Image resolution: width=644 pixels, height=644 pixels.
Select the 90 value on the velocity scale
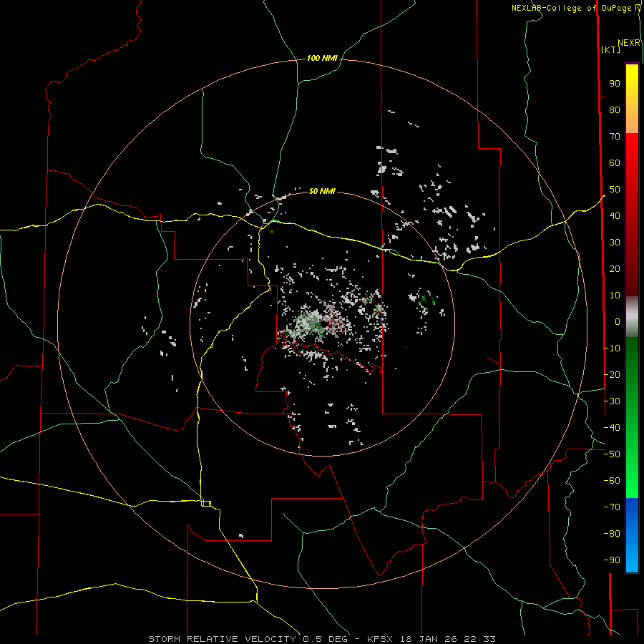615,84
